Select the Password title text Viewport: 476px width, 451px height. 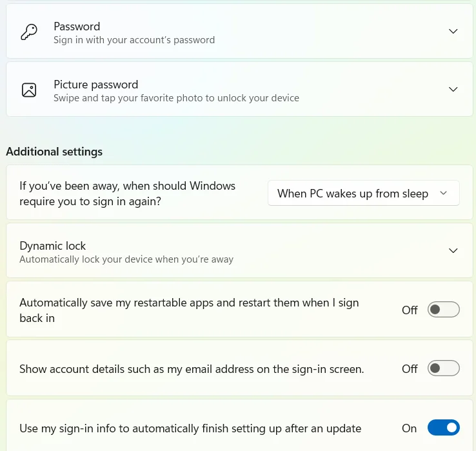coord(77,26)
